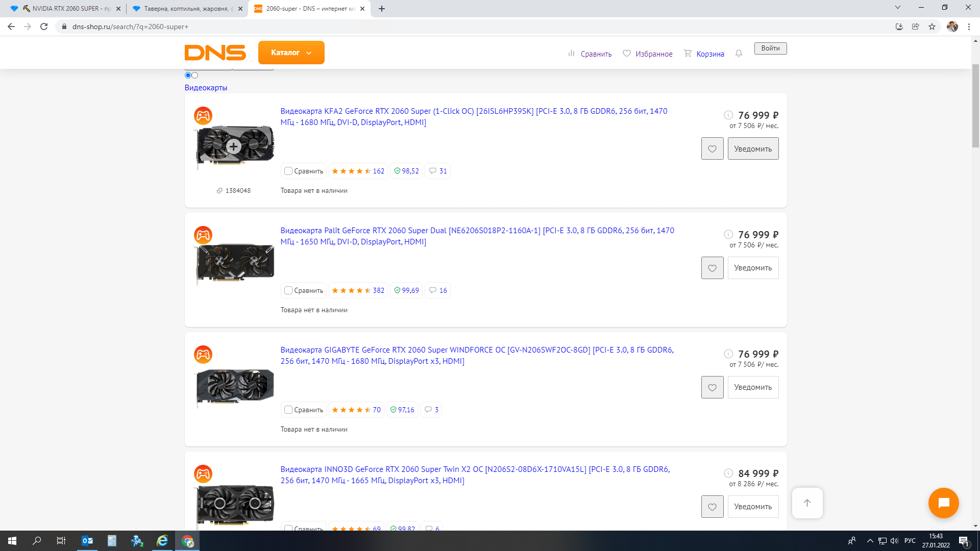Check Сравнить for KFA2 RTX 2060 Super
This screenshot has height=551, width=980.
tap(288, 171)
